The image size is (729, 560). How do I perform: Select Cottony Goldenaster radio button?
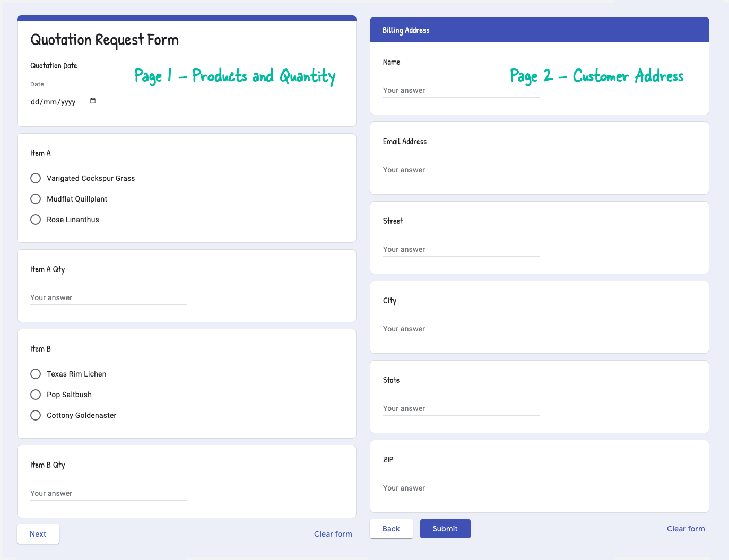click(x=36, y=415)
